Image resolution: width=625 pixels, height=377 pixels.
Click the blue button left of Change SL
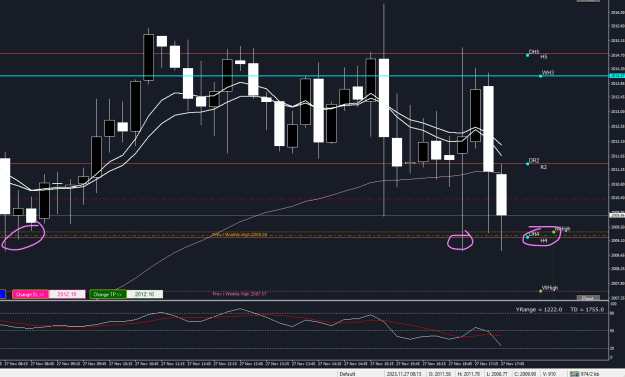[x=2, y=294]
